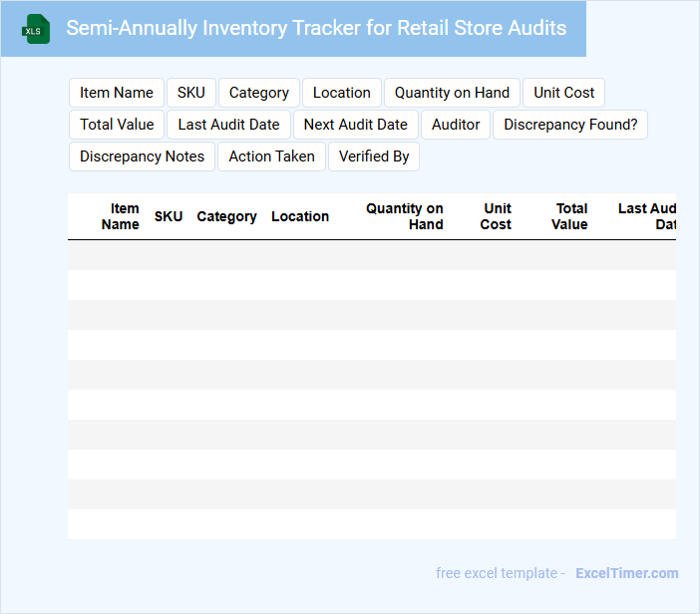This screenshot has width=700, height=614.
Task: Click the green XLS file icon
Action: point(37,29)
